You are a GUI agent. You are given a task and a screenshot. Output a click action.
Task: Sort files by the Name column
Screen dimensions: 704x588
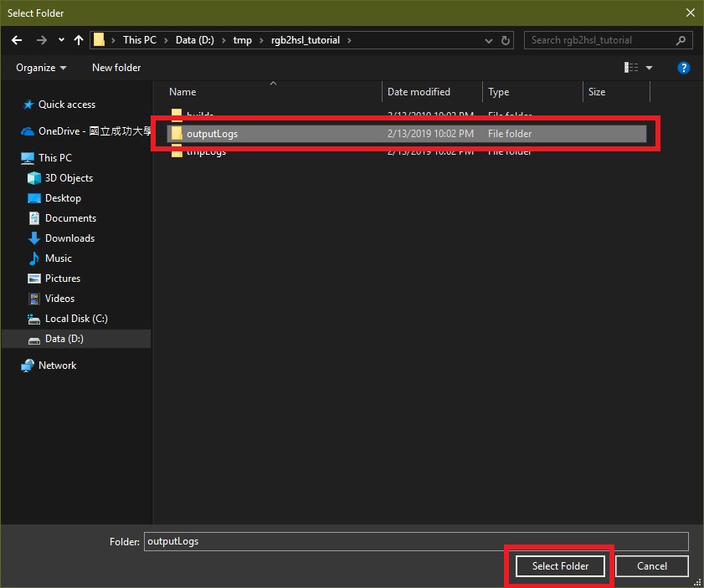coord(183,91)
